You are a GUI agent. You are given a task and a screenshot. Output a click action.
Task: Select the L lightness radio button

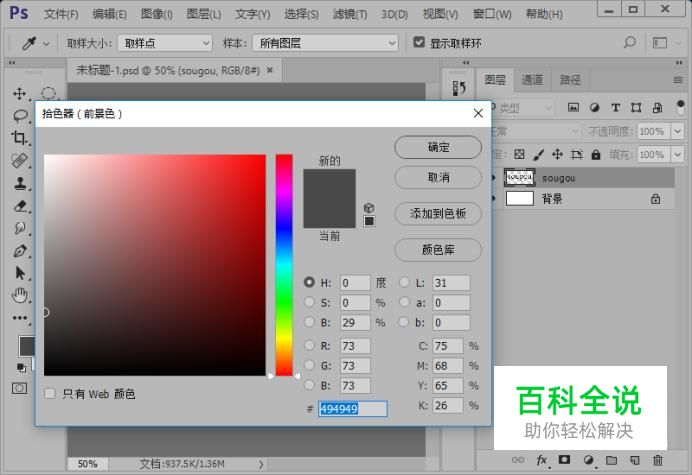click(404, 282)
